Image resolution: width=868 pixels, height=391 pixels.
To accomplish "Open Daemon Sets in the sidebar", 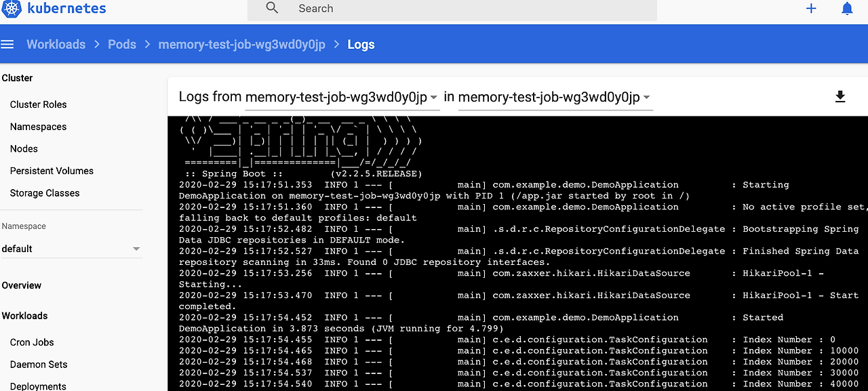I will pos(39,365).
